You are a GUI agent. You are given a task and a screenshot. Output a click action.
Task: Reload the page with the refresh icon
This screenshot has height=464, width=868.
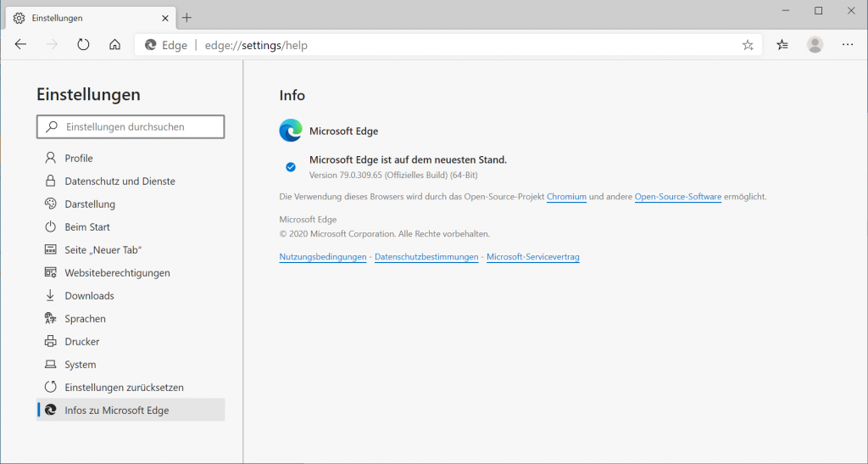83,45
